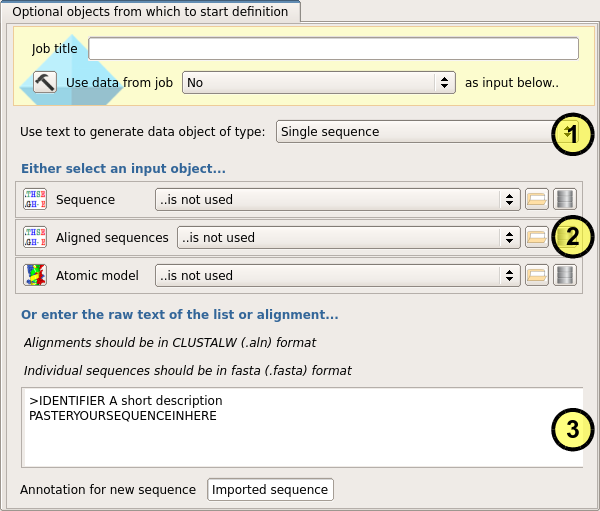Open the 'Use data from job' dropdown
Viewport: 600px width, 511px height.
(318, 83)
